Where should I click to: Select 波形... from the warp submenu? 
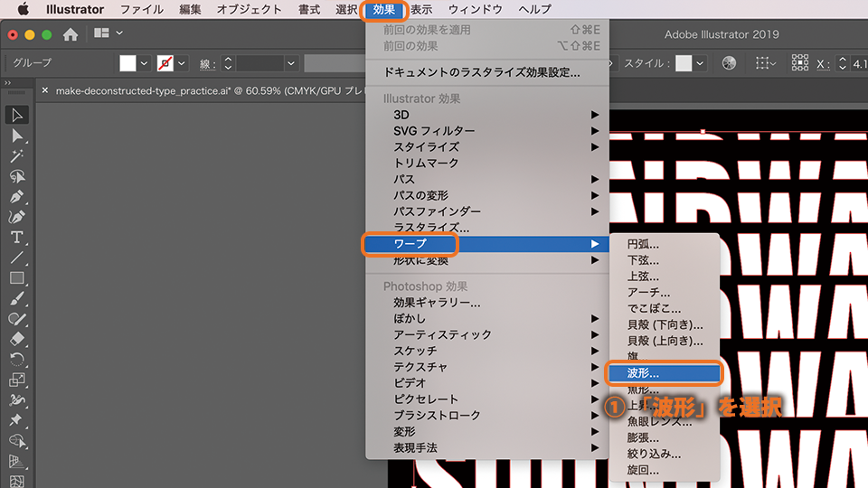click(x=664, y=373)
